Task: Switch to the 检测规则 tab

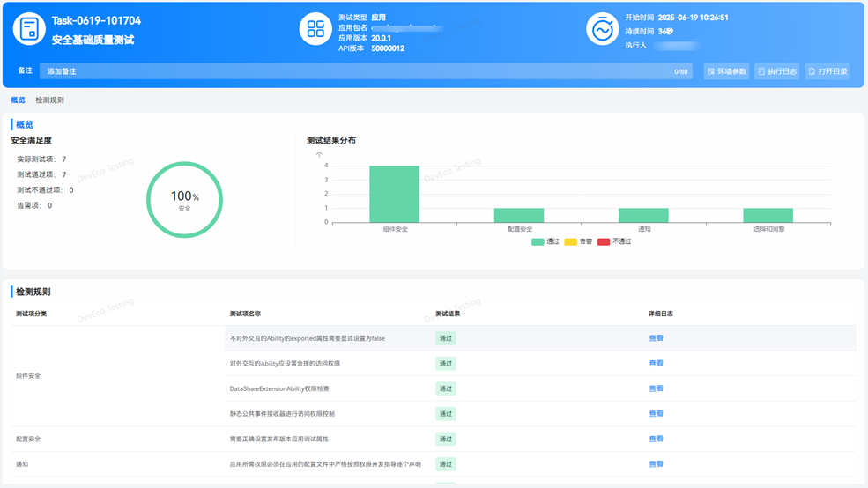Action: (49, 100)
